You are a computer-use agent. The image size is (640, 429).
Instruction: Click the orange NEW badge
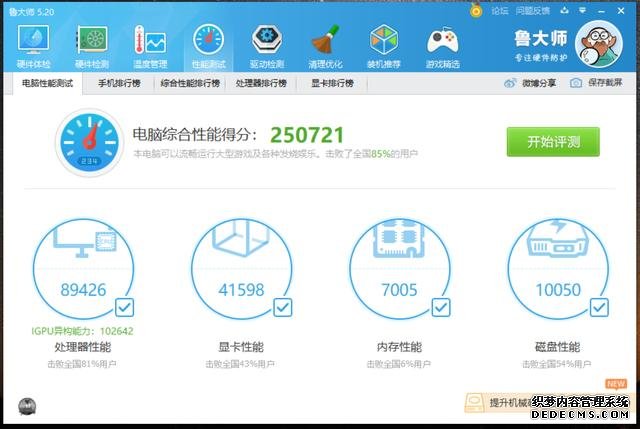(616, 384)
